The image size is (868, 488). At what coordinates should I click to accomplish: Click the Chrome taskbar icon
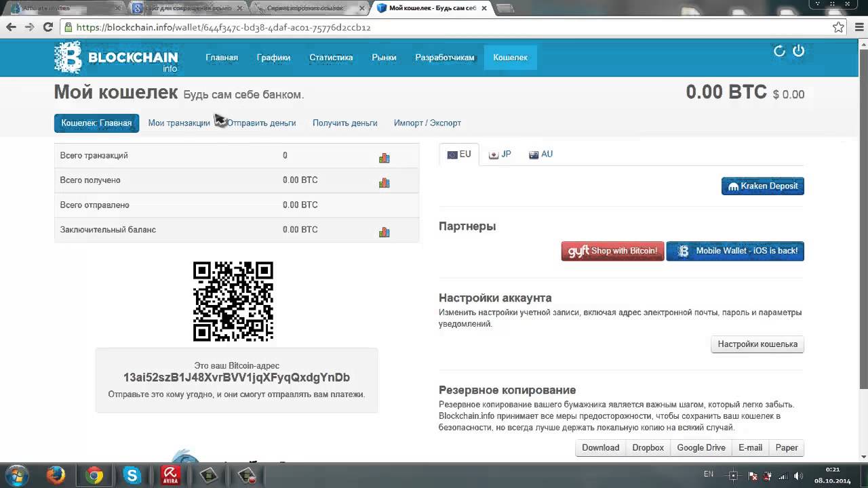pos(94,475)
